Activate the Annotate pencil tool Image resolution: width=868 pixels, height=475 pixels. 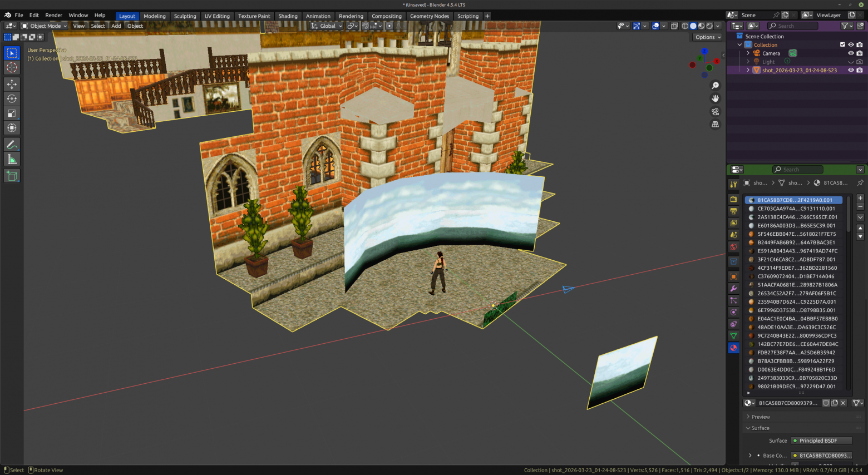point(12,145)
